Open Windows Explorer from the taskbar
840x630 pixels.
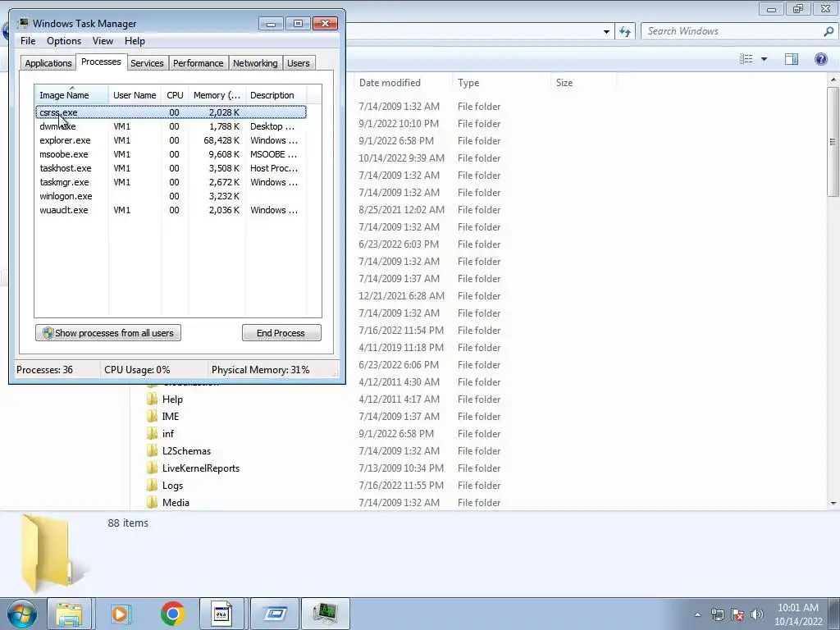[x=69, y=614]
